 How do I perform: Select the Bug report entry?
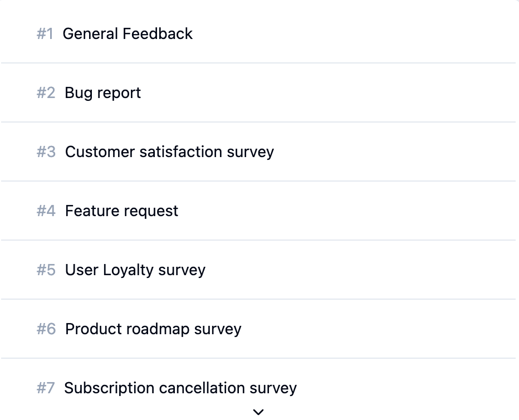[103, 93]
